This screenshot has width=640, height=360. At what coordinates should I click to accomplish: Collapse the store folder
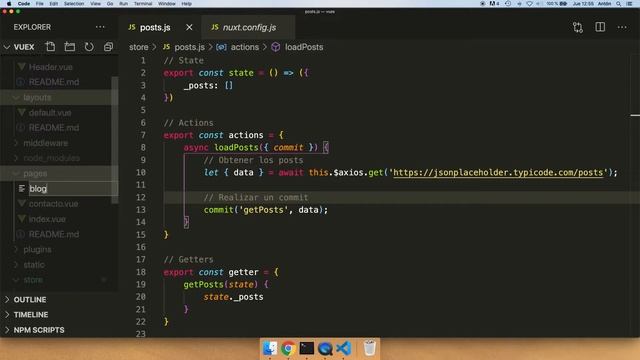(x=16, y=280)
